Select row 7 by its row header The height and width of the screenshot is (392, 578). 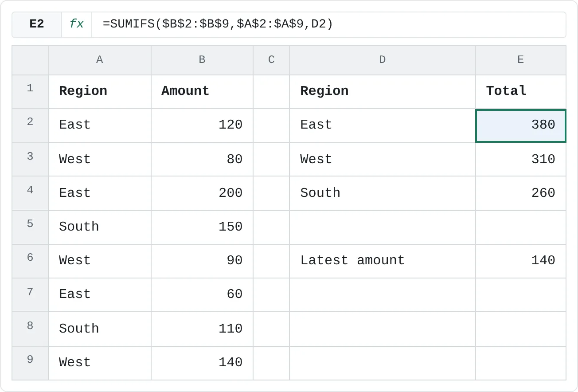pyautogui.click(x=30, y=295)
